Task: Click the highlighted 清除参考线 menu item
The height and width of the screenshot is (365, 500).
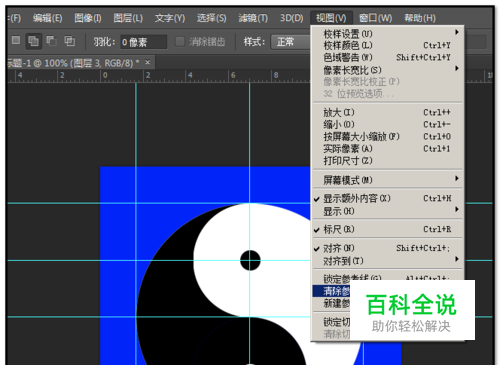Action: point(331,291)
